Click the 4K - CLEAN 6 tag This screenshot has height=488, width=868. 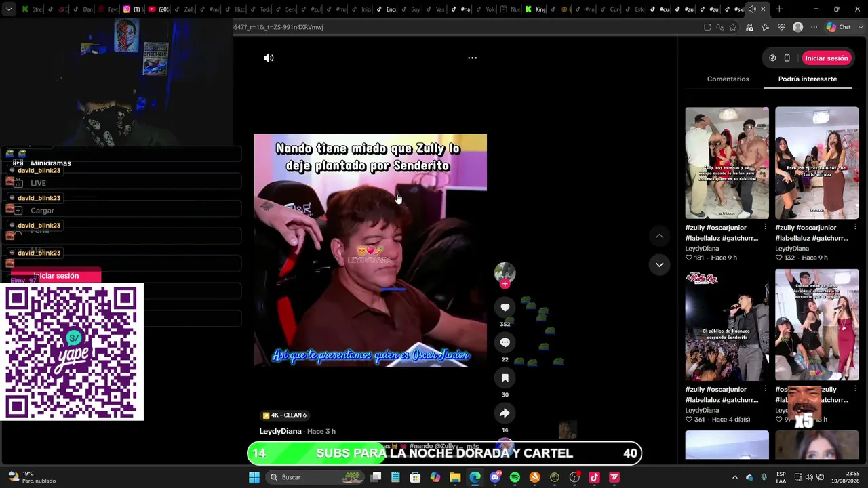pos(285,415)
